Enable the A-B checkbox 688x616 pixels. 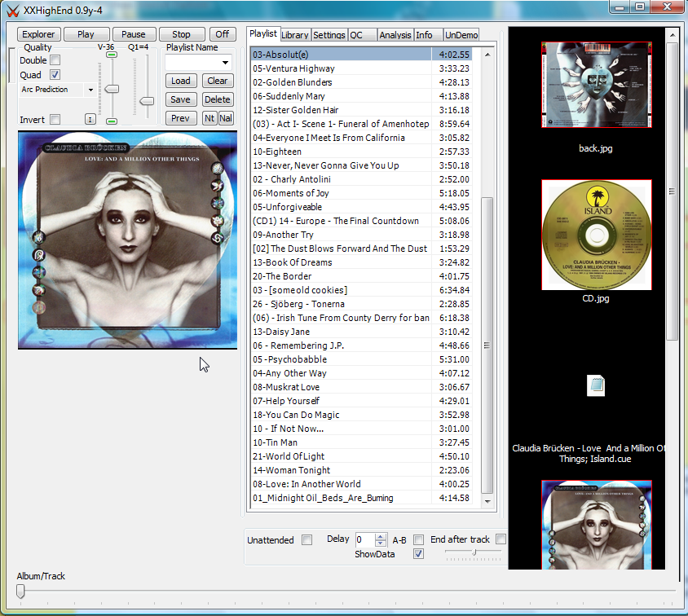click(x=419, y=539)
